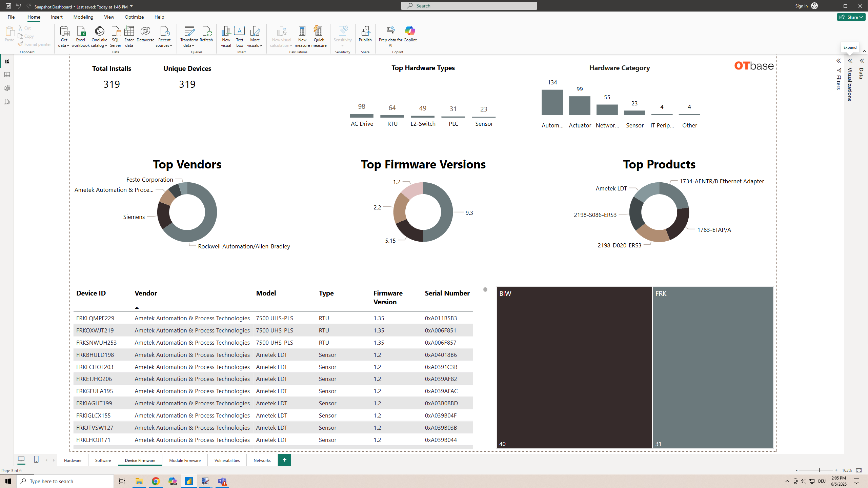
Task: Click the ribbon Search field
Action: point(469,6)
